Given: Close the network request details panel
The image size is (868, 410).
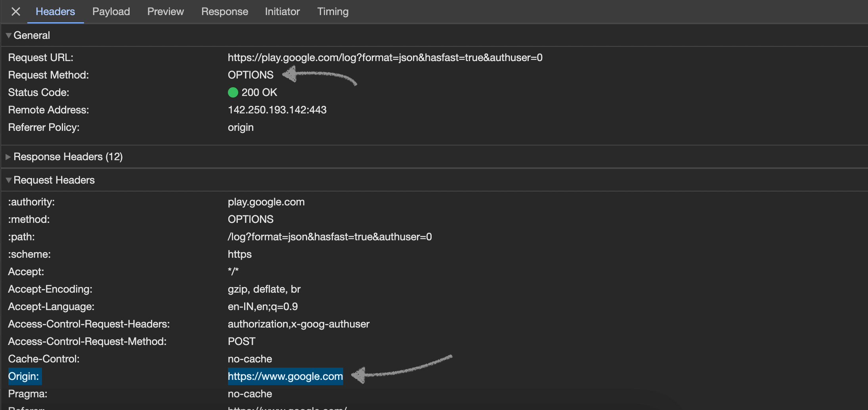Looking at the screenshot, I should (x=15, y=11).
